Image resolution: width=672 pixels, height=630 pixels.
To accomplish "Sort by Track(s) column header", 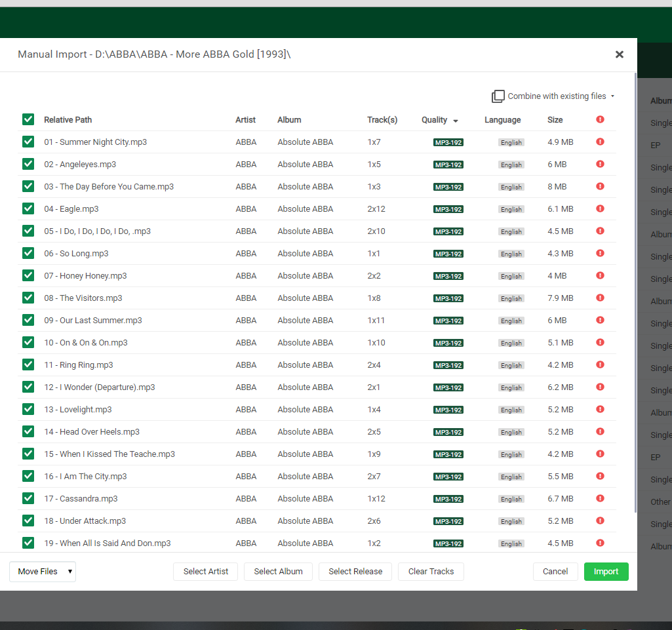I will 382,119.
